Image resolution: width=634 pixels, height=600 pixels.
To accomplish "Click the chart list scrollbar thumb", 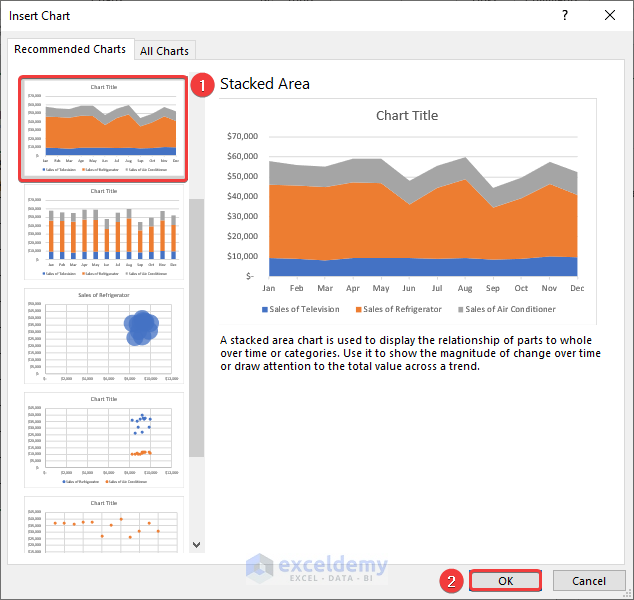I will coord(197,328).
